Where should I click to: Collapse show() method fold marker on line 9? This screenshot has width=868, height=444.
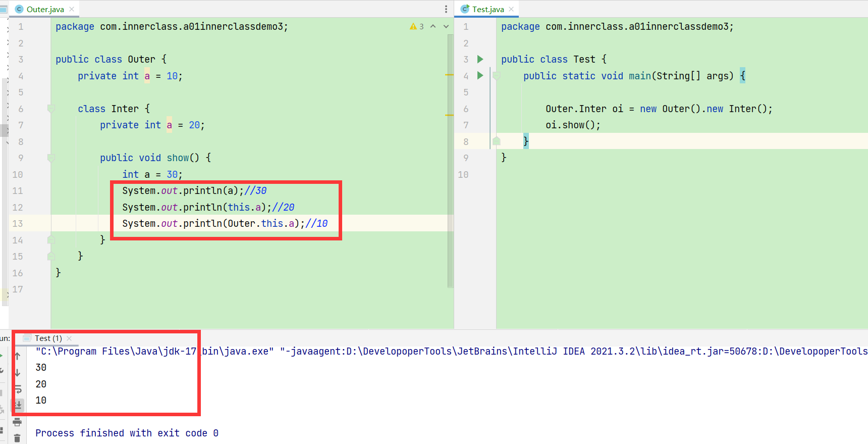click(x=51, y=158)
